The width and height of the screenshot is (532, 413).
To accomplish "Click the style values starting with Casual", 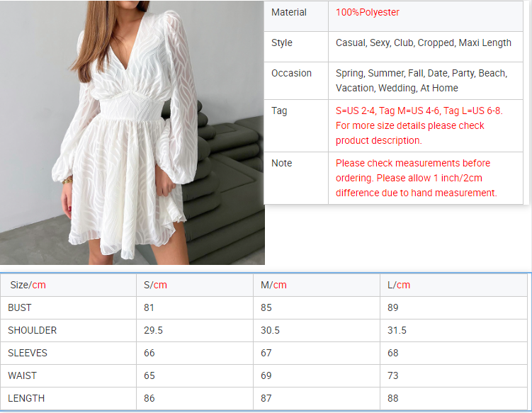I will coord(423,43).
